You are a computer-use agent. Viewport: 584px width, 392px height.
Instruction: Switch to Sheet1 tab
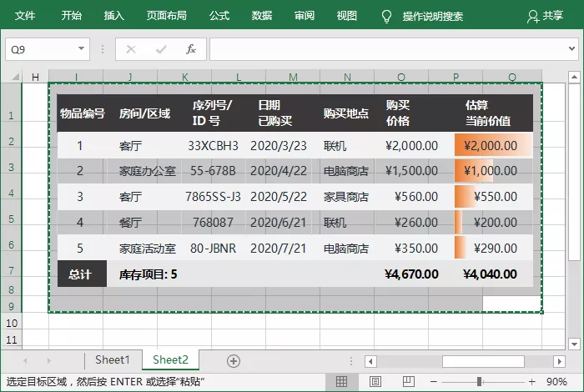click(x=112, y=360)
